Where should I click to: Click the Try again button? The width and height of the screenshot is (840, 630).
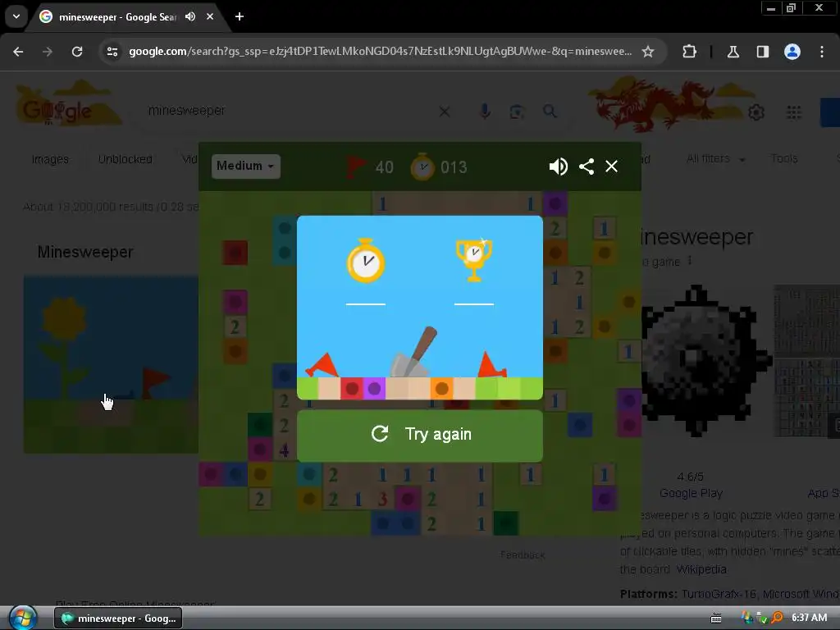420,435
